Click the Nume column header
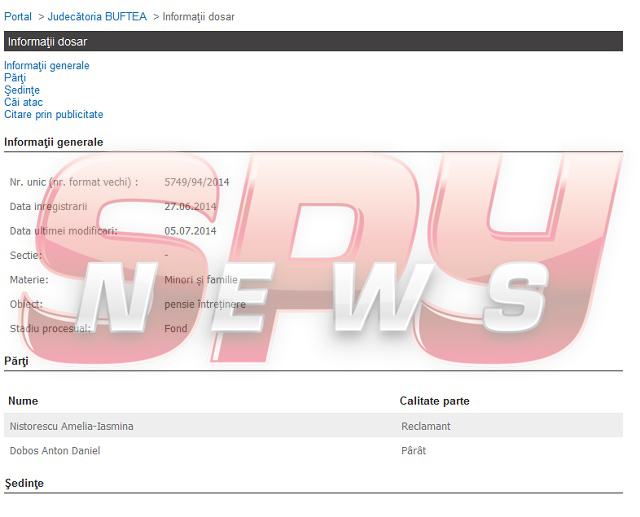The height and width of the screenshot is (517, 640). [23, 401]
